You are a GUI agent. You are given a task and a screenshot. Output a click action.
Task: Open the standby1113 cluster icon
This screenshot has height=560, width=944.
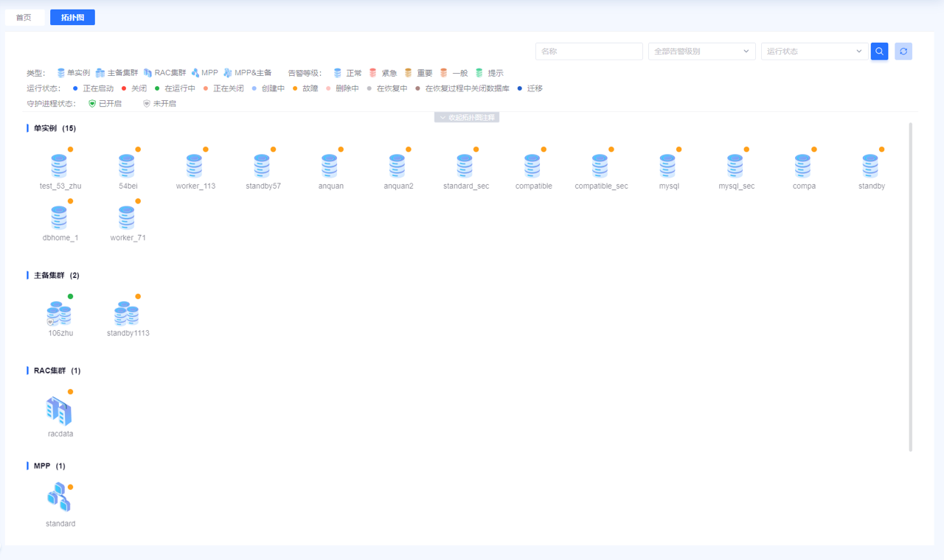tap(127, 314)
